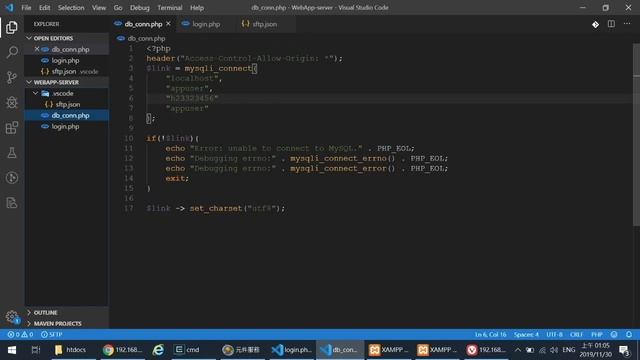Click the feedback smiley in status bar
The image size is (640, 360).
coord(614,334)
